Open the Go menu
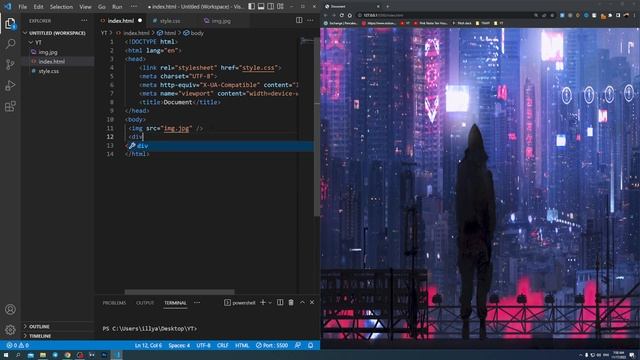The height and width of the screenshot is (360, 640). [x=102, y=7]
